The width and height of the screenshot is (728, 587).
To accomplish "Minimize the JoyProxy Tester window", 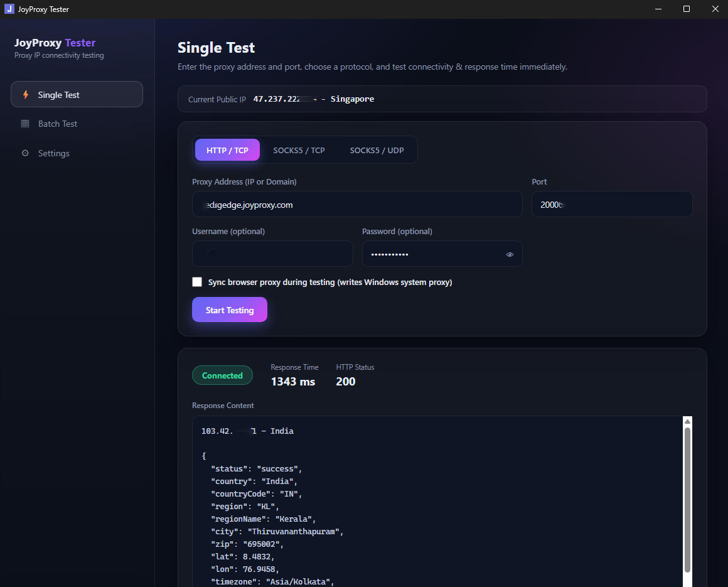I will 658,9.
